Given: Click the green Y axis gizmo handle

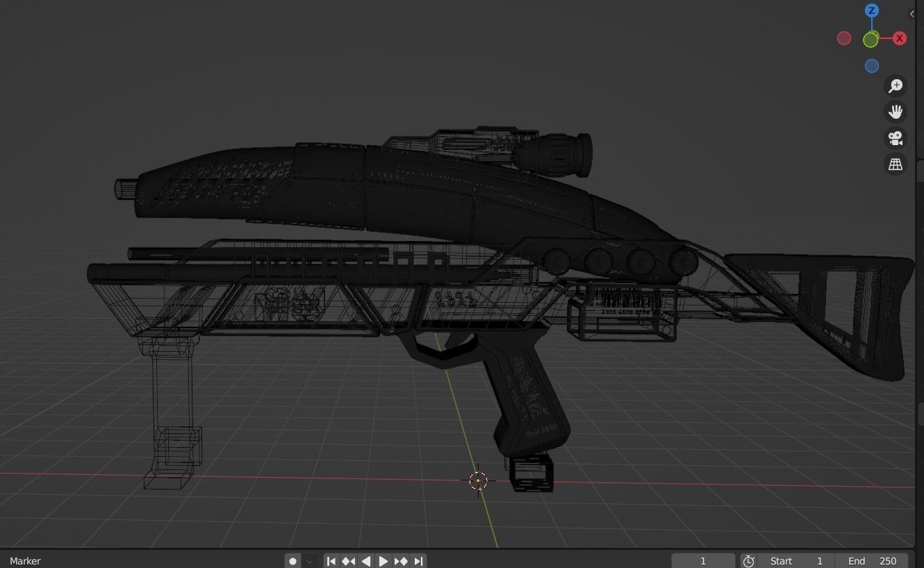Looking at the screenshot, I should click(871, 40).
